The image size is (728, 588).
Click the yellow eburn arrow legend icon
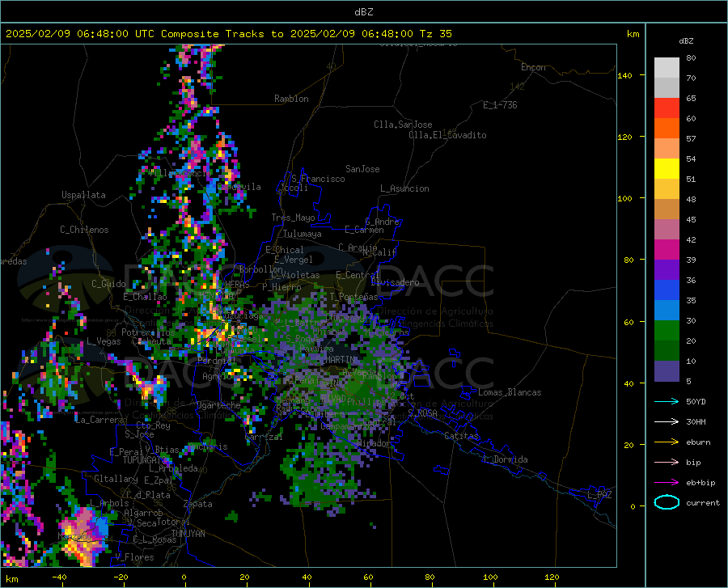tap(667, 442)
